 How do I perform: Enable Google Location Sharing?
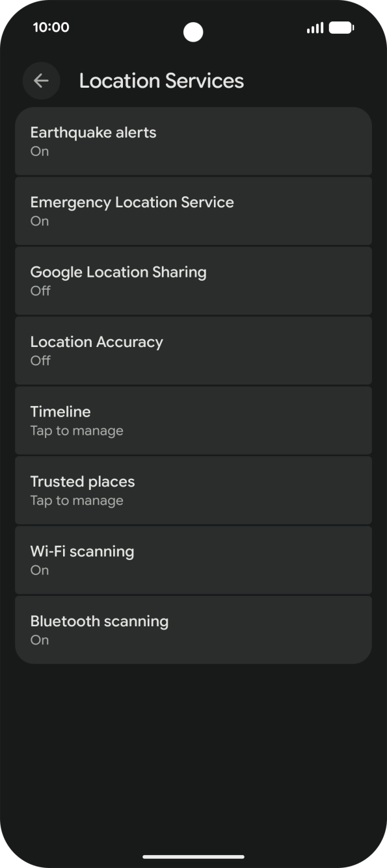click(x=193, y=281)
